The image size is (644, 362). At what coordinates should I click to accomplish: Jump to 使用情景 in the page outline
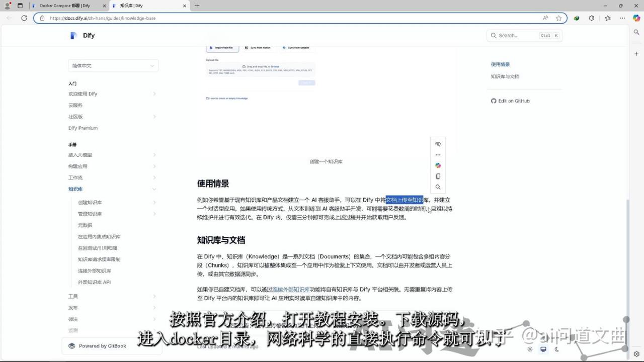500,64
